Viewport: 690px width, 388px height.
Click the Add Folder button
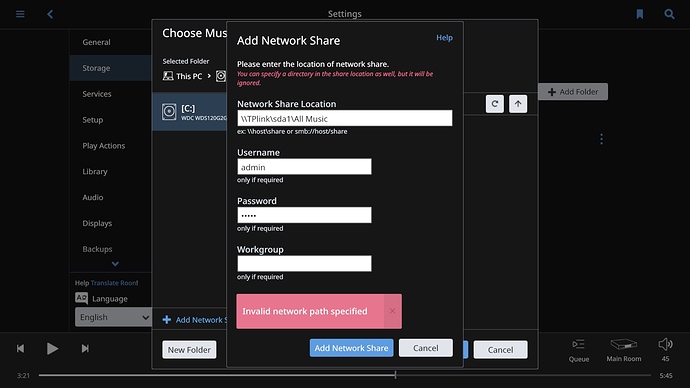coord(573,92)
